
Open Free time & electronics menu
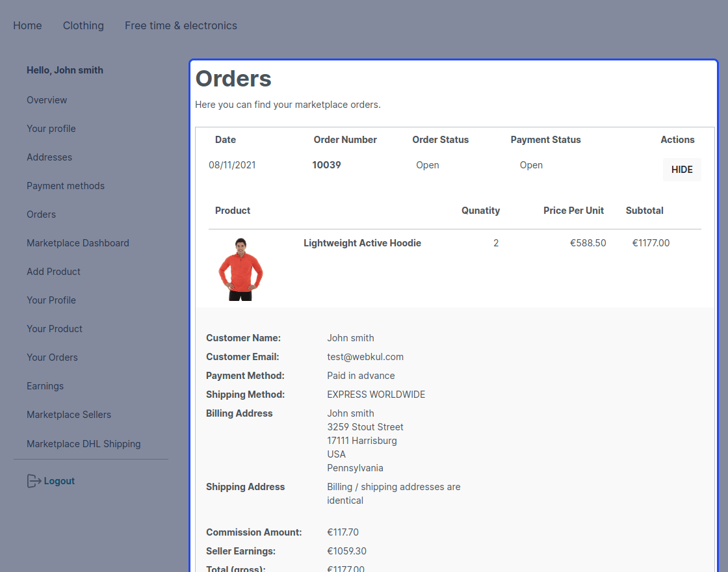(181, 25)
